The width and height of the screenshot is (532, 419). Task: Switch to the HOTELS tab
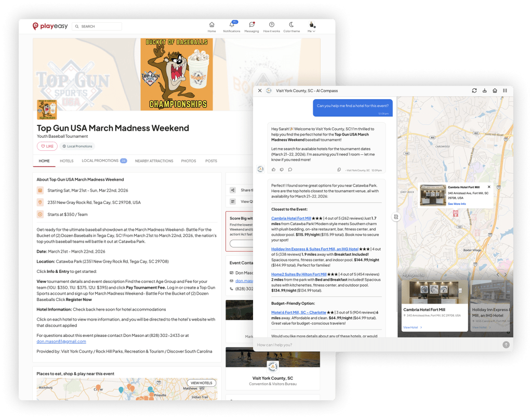click(x=66, y=161)
